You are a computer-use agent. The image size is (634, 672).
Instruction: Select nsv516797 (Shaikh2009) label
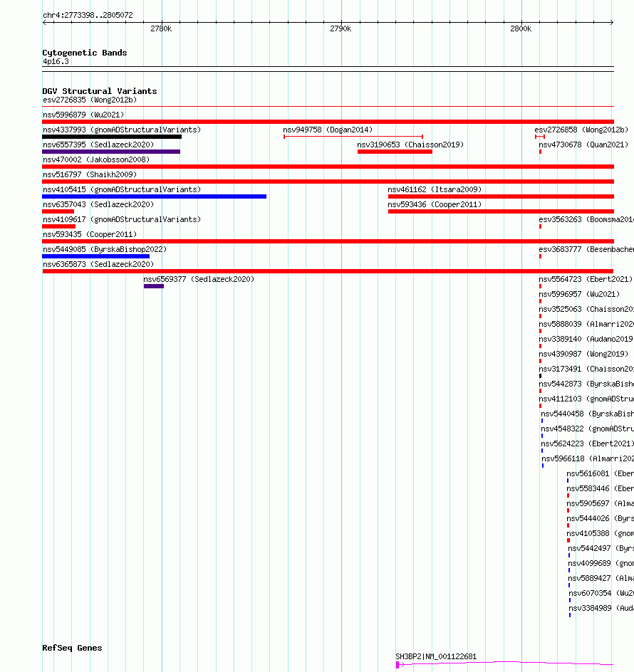(x=90, y=175)
